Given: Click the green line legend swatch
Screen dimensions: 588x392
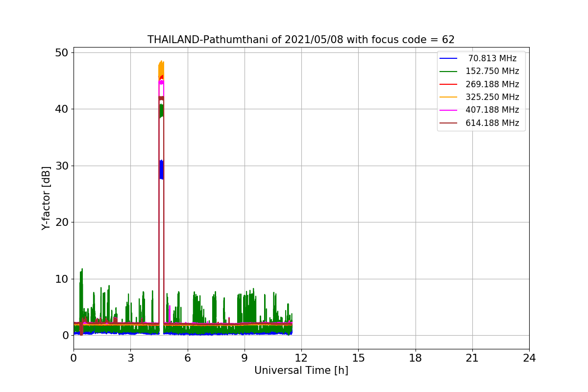Looking at the screenshot, I should (x=449, y=72).
